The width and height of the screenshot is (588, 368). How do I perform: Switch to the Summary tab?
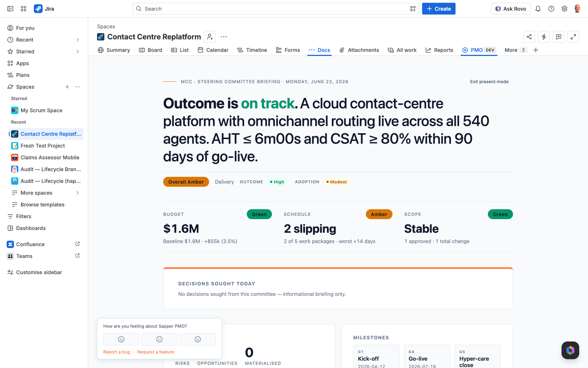[x=114, y=50]
